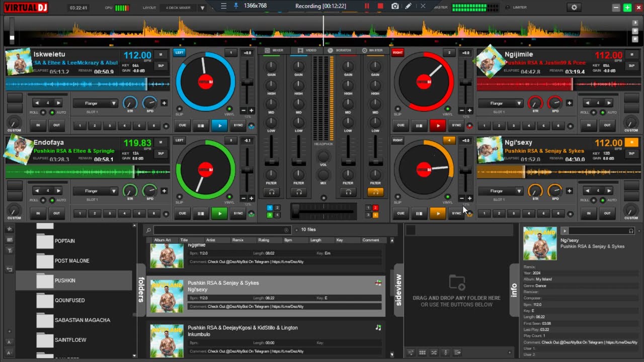Viewport: 644px width, 362px height.
Task: Click the TAP button on Endofaya deck
Action: coord(161,153)
